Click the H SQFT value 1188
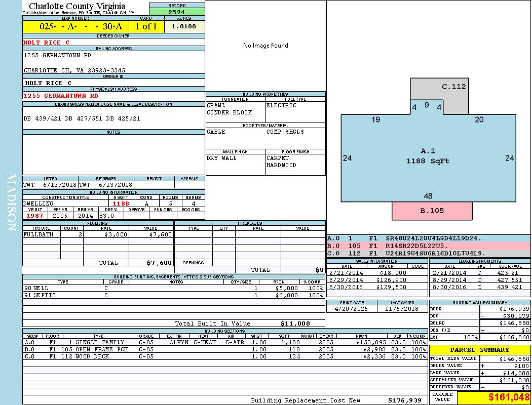The height and width of the screenshot is (405, 532). tap(121, 204)
